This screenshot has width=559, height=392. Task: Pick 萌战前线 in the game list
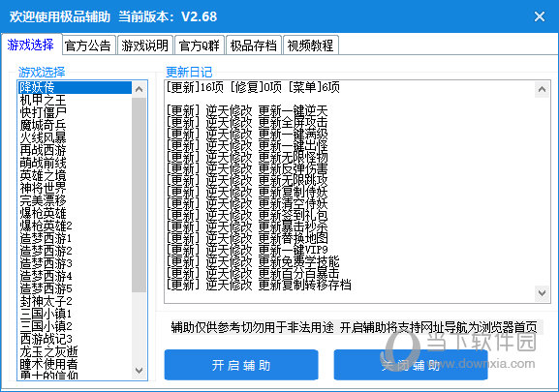pyautogui.click(x=75, y=163)
